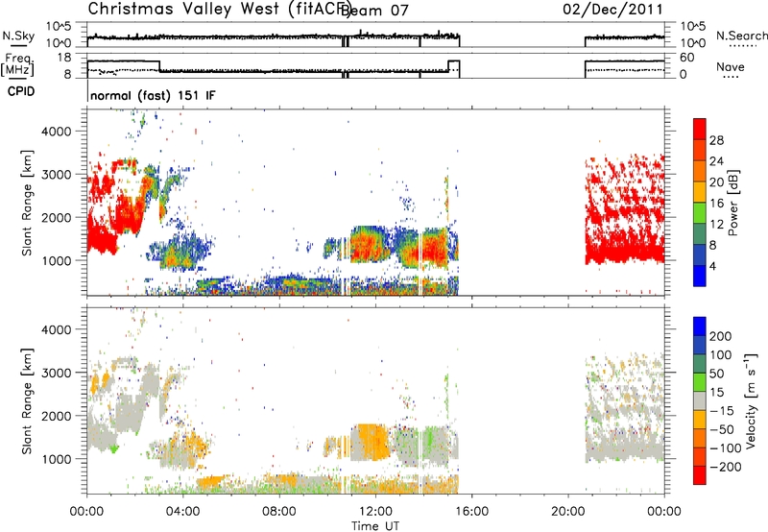Click the '18' frequency axis tick
The width and height of the screenshot is (768, 532).
tap(64, 58)
